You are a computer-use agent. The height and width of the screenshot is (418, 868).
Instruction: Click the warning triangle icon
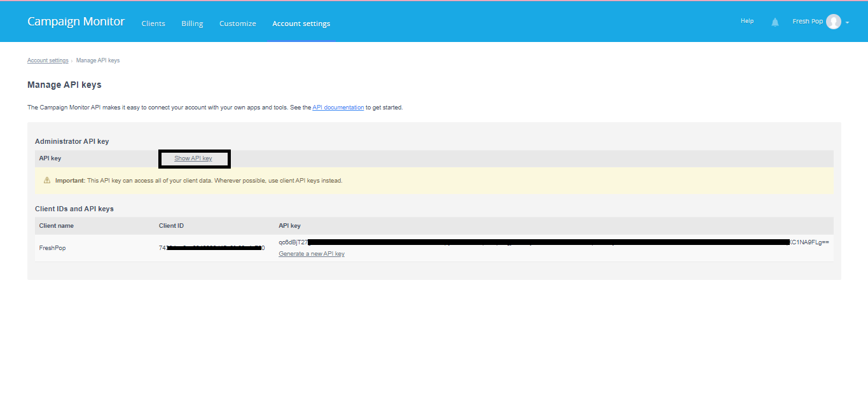[47, 180]
